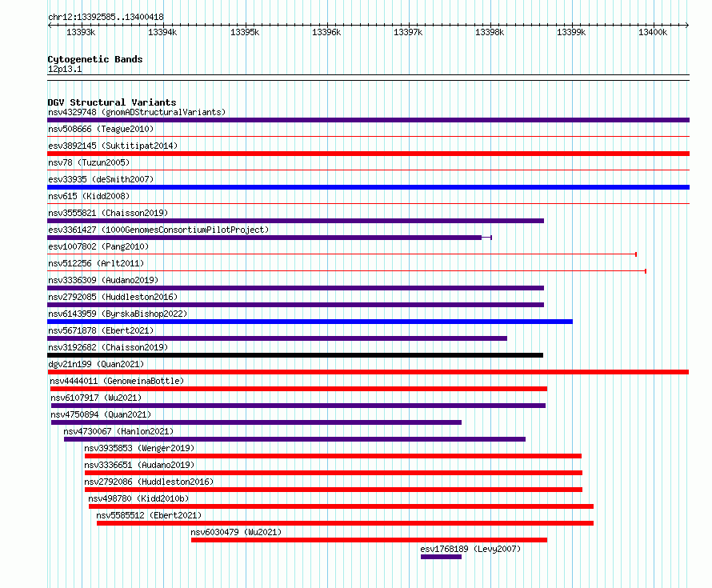Click the 13398k ruler tick label

tap(490, 32)
